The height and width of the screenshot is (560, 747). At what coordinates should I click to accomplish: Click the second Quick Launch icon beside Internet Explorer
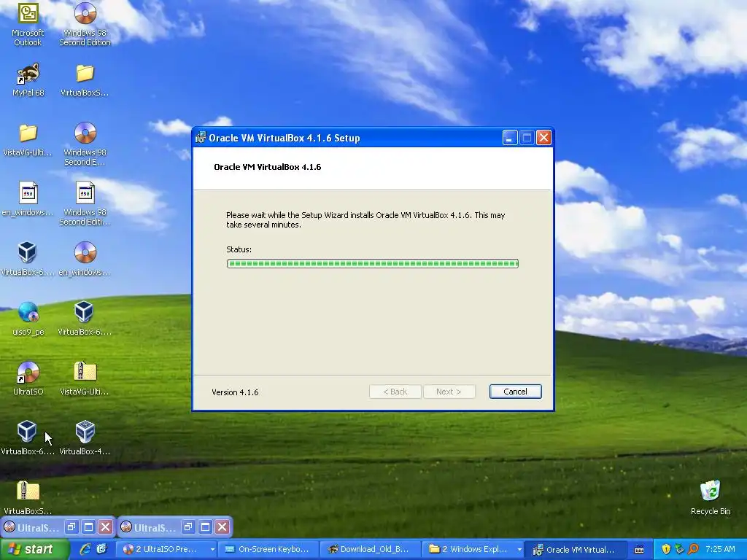(x=102, y=549)
